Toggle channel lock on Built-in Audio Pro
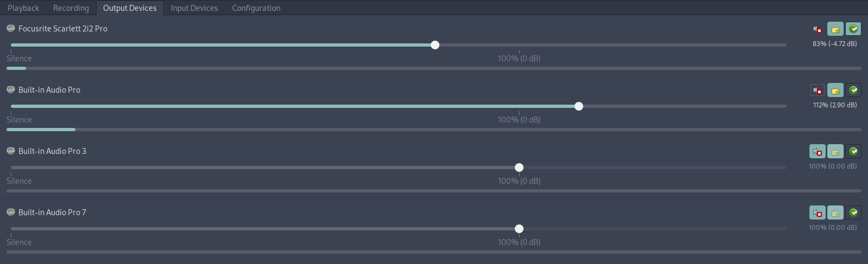This screenshot has width=868, height=264. (x=835, y=91)
